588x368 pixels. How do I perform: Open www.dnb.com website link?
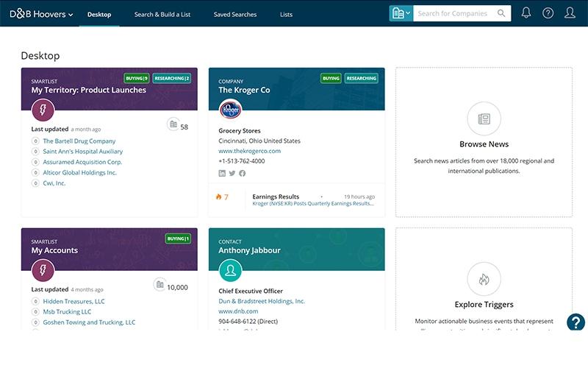pos(238,311)
